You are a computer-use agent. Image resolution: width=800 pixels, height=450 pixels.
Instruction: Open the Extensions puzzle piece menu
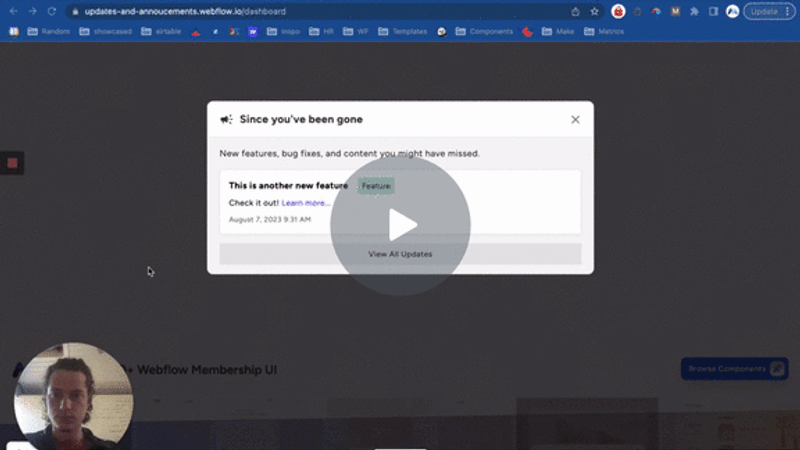point(694,11)
